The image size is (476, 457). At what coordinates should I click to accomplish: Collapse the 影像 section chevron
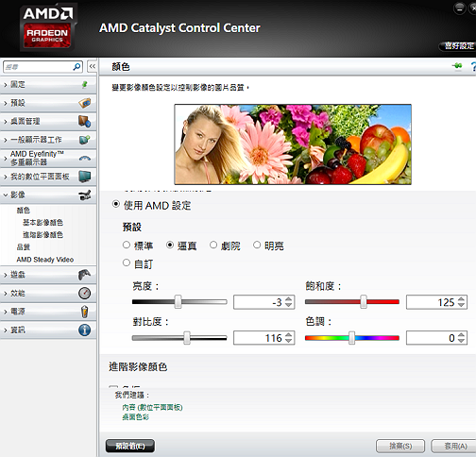(x=6, y=195)
